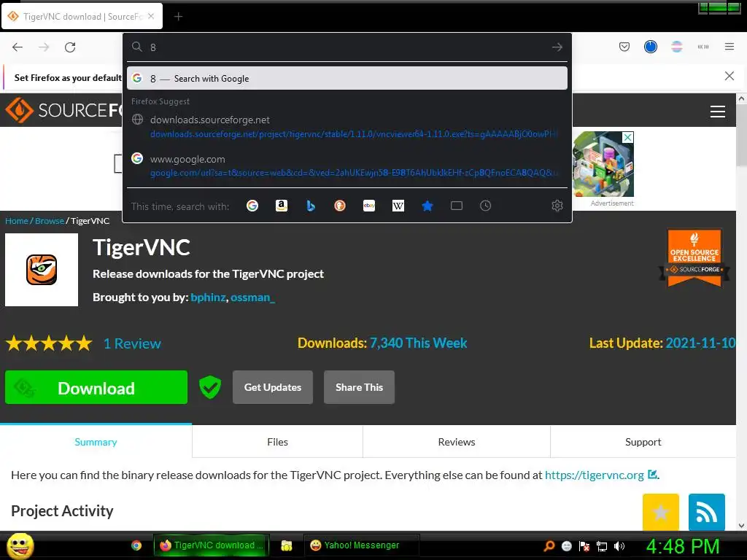Close the TigerVNC download tab
747x560 pixels.
click(x=151, y=16)
